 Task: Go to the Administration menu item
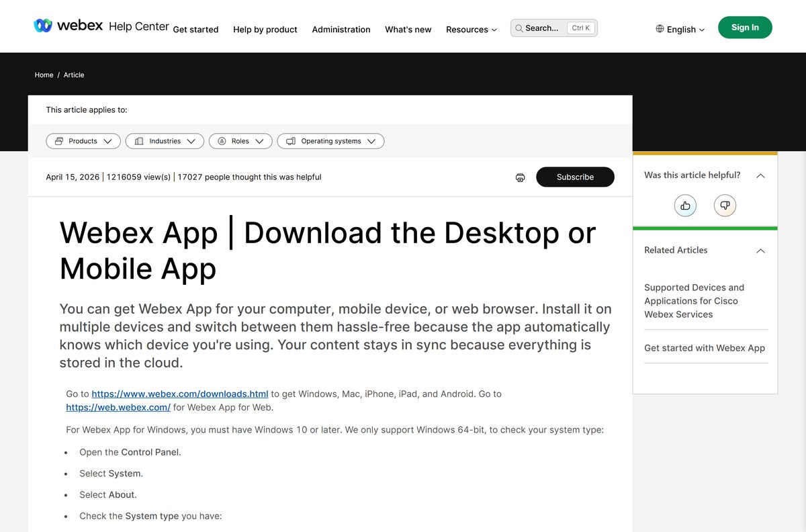tap(341, 30)
